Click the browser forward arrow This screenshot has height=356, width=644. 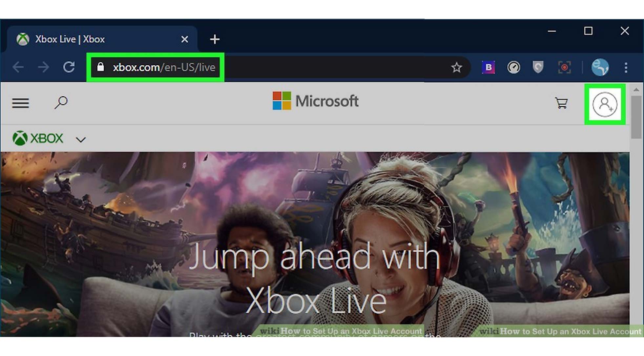coord(43,67)
